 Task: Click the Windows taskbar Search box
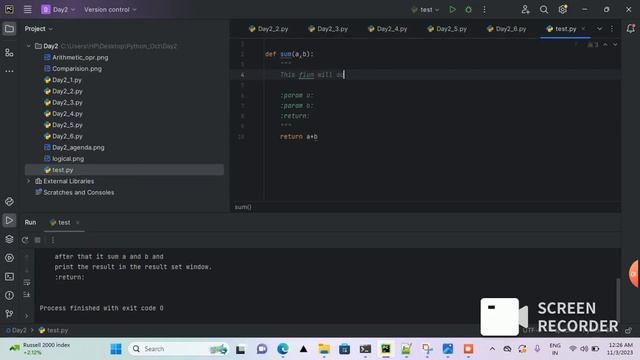coord(179,349)
